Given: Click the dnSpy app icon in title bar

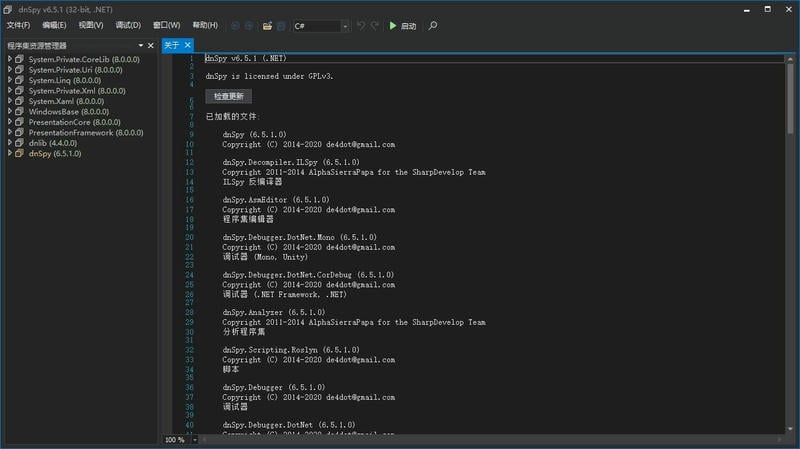Looking at the screenshot, I should pyautogui.click(x=8, y=9).
